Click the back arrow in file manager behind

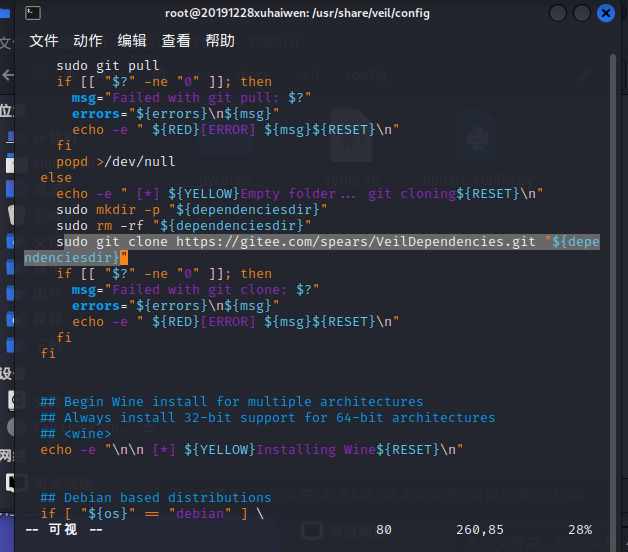click(x=8, y=75)
